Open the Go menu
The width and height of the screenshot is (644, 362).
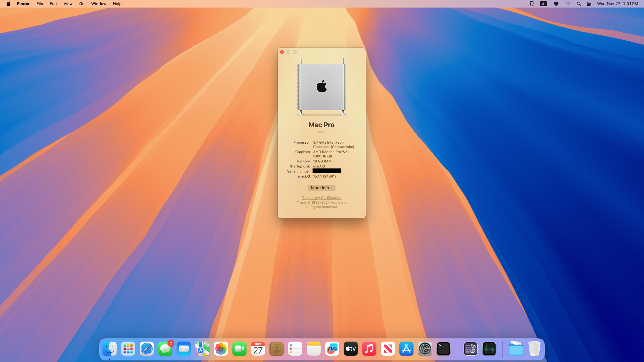pos(82,4)
